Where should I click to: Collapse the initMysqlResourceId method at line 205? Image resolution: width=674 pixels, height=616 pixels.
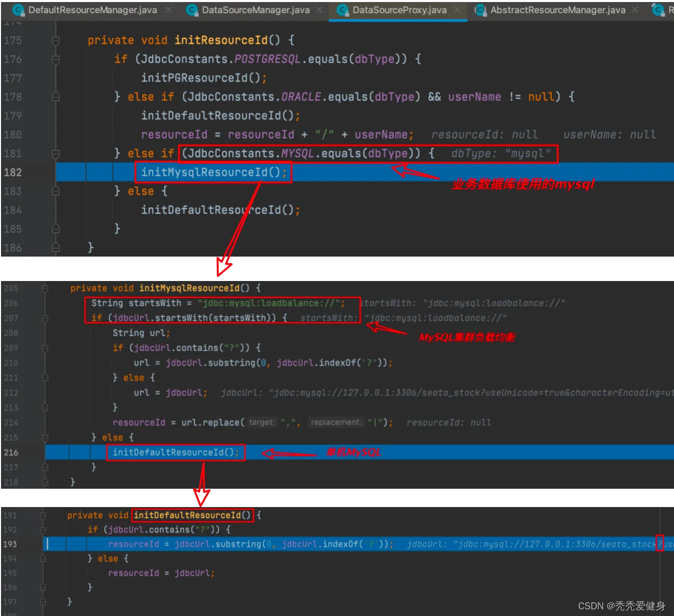click(x=45, y=288)
